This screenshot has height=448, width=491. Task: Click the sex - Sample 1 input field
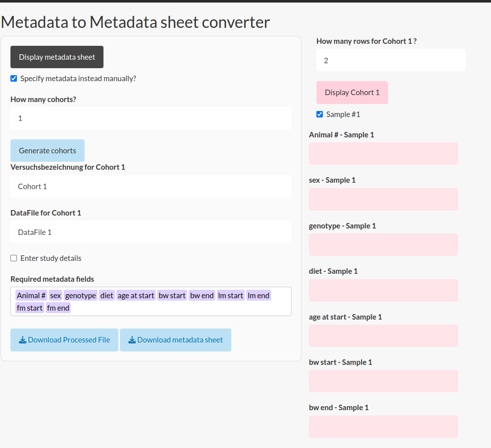(384, 199)
